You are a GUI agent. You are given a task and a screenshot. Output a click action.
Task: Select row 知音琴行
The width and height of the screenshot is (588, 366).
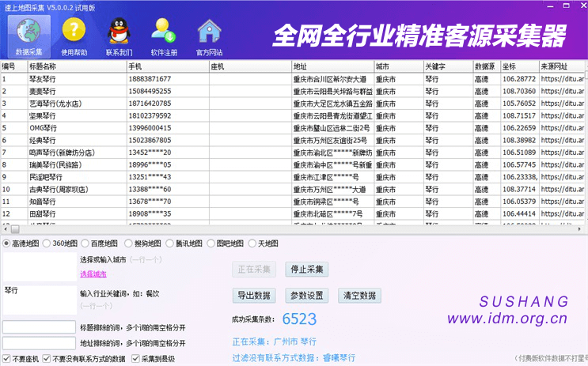[293, 202]
